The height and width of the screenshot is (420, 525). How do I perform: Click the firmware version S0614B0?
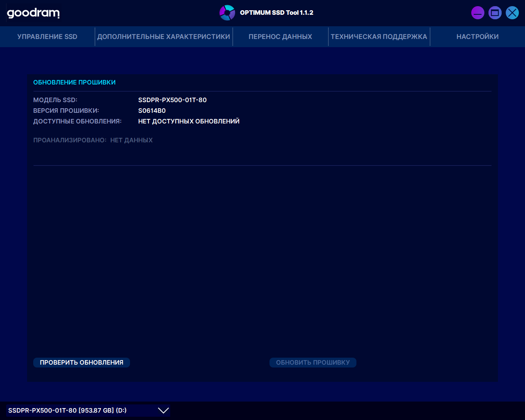point(152,111)
